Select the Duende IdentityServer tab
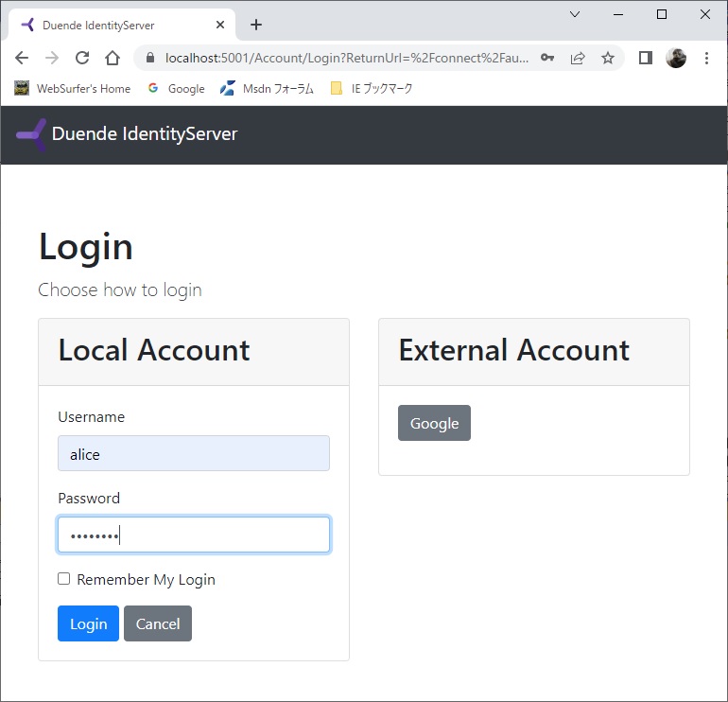This screenshot has height=702, width=728. (122, 26)
